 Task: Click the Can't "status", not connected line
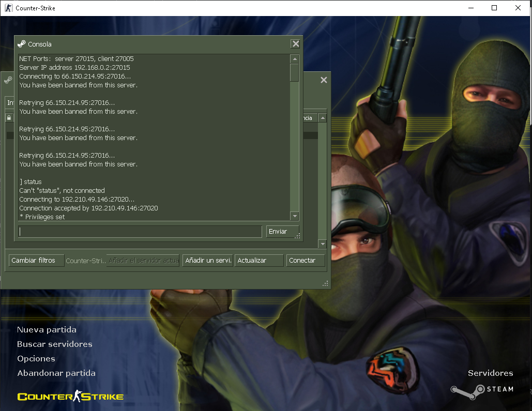62,190
